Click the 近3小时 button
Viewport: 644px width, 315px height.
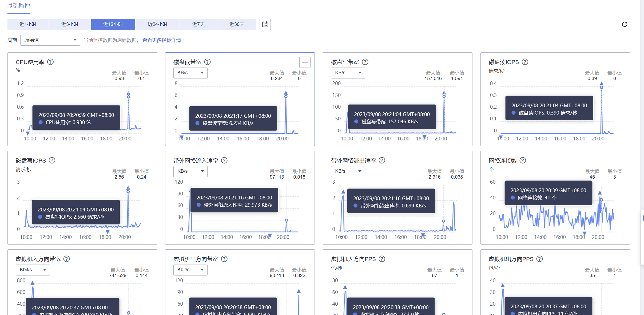coord(70,24)
